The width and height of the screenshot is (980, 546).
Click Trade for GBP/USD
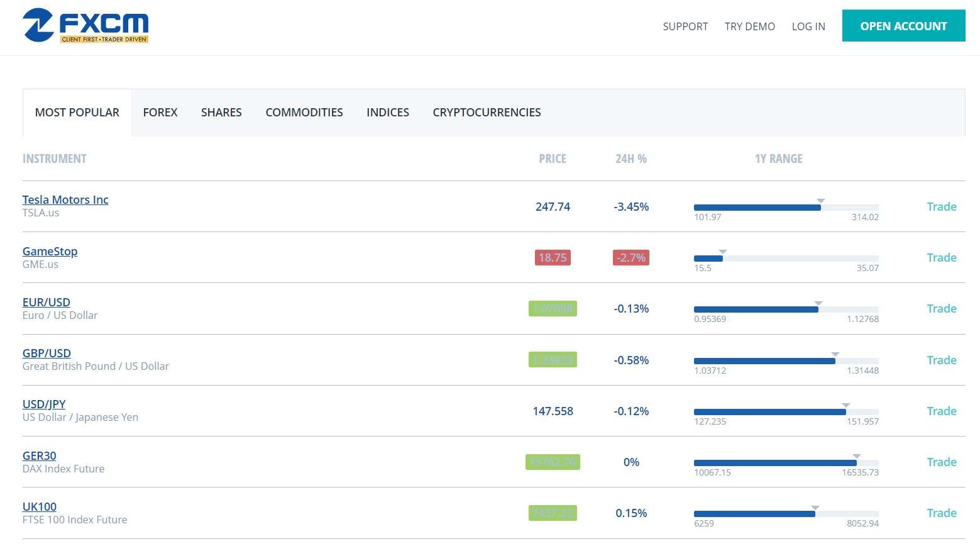pos(942,360)
